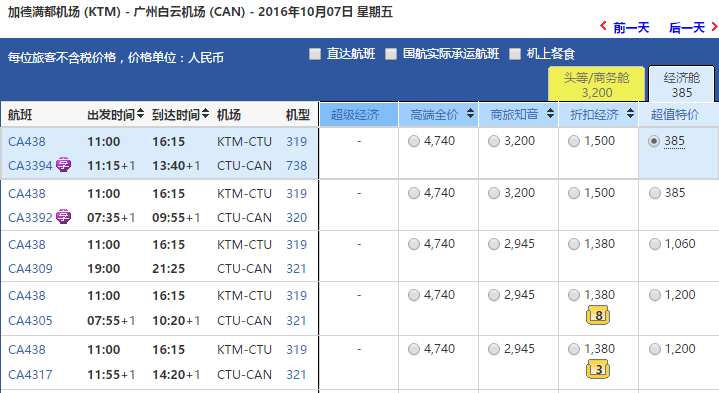Click the purple code-share icon next to CA3394
Screen dimensions: 719x393
(x=63, y=164)
